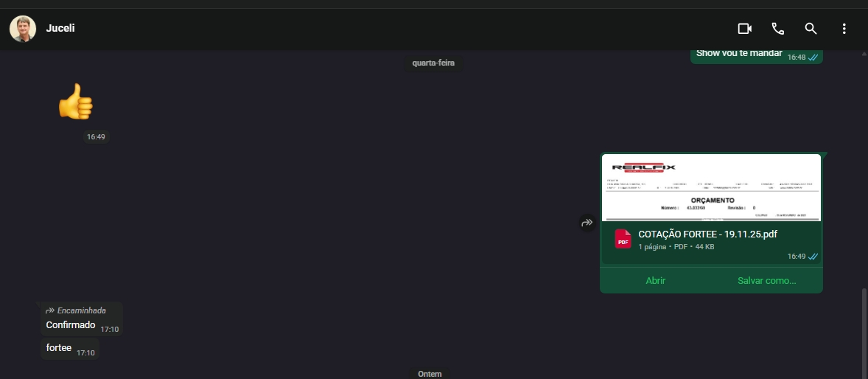Click the quarta-feira date marker
868x379 pixels.
click(433, 63)
